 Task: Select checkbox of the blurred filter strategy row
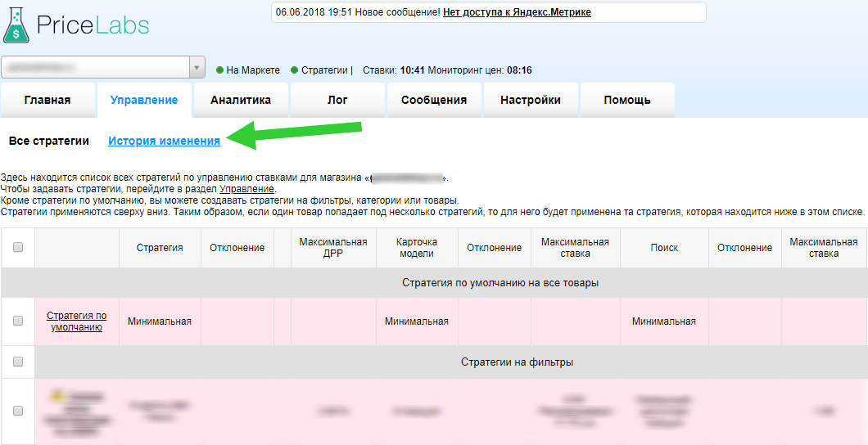(x=18, y=411)
